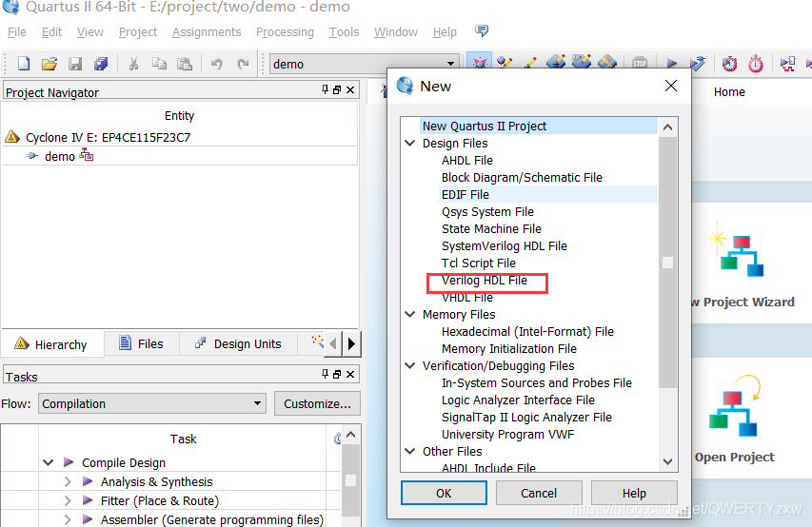Screen dimensions: 812x527
Task: Expand the Assembler task
Action: pos(68,519)
